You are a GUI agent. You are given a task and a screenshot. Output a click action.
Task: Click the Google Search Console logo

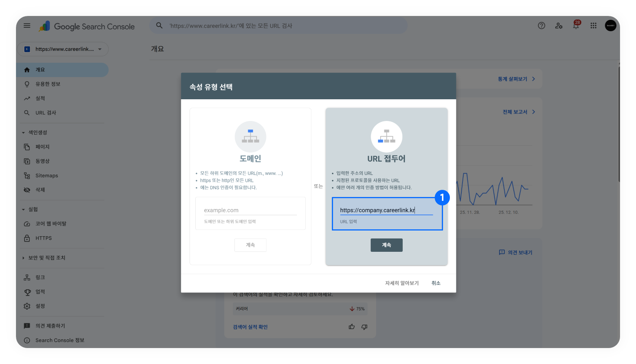tap(87, 26)
